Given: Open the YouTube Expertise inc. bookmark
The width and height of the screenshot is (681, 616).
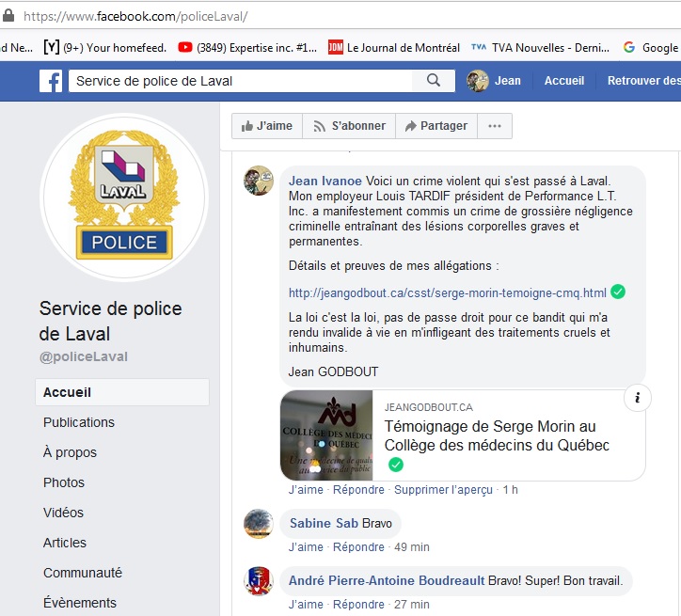Looking at the screenshot, I should [247, 47].
